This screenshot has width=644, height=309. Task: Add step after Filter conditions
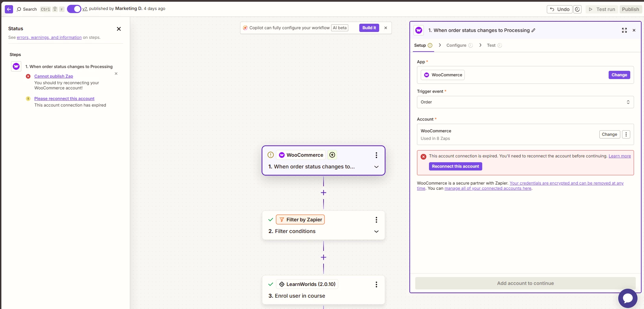(324, 257)
